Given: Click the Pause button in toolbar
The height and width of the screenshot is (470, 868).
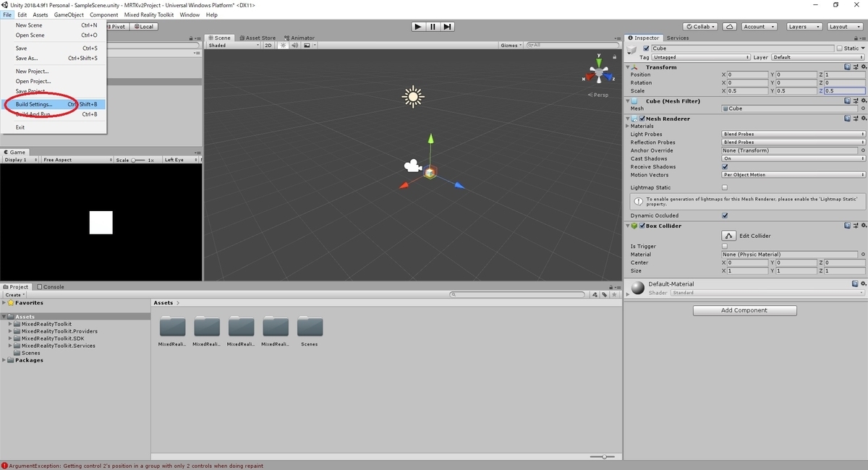Looking at the screenshot, I should [433, 27].
